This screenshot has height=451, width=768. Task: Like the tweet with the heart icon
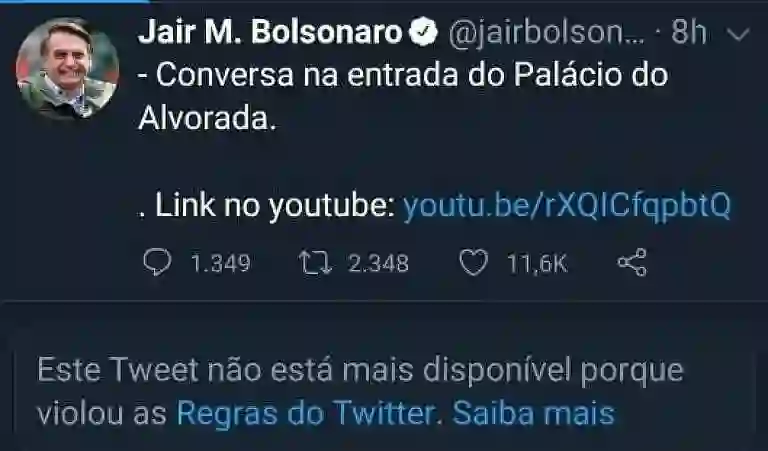point(474,262)
